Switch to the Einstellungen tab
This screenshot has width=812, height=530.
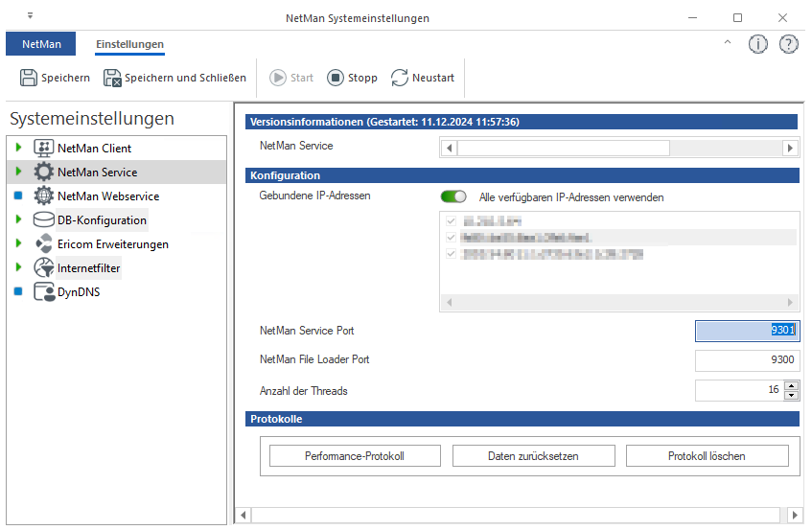click(129, 44)
